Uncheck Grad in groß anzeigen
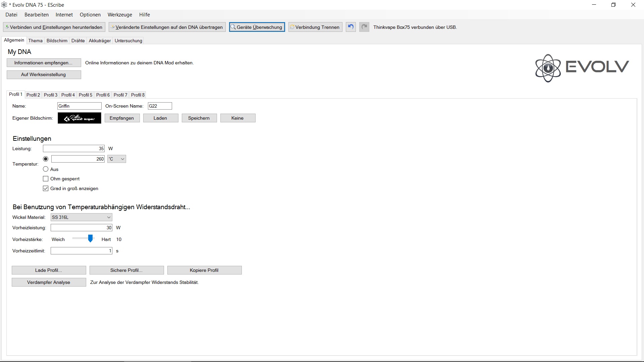The width and height of the screenshot is (644, 362). tap(46, 188)
